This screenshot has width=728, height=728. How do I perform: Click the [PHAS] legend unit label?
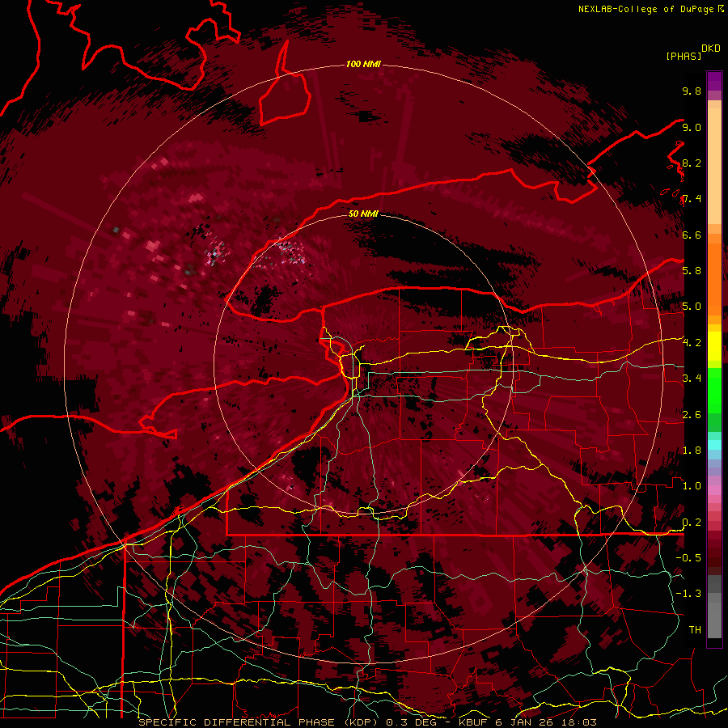[x=684, y=56]
